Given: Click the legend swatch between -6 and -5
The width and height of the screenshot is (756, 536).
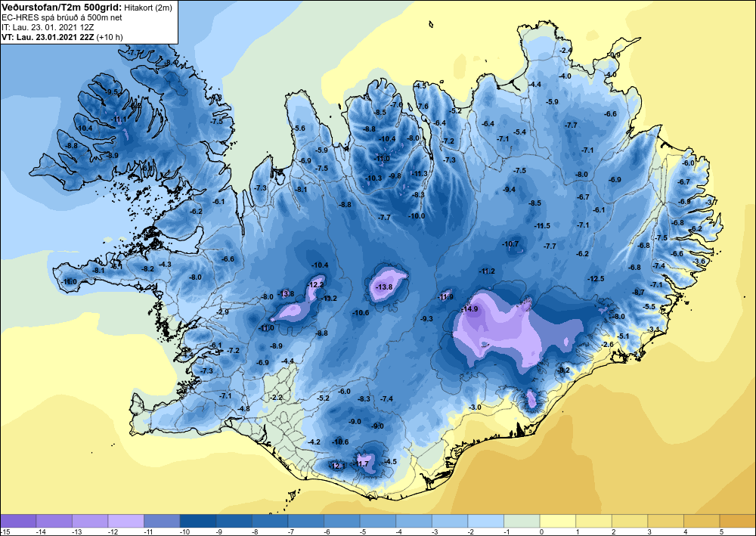Looking at the screenshot, I should pyautogui.click(x=342, y=521).
